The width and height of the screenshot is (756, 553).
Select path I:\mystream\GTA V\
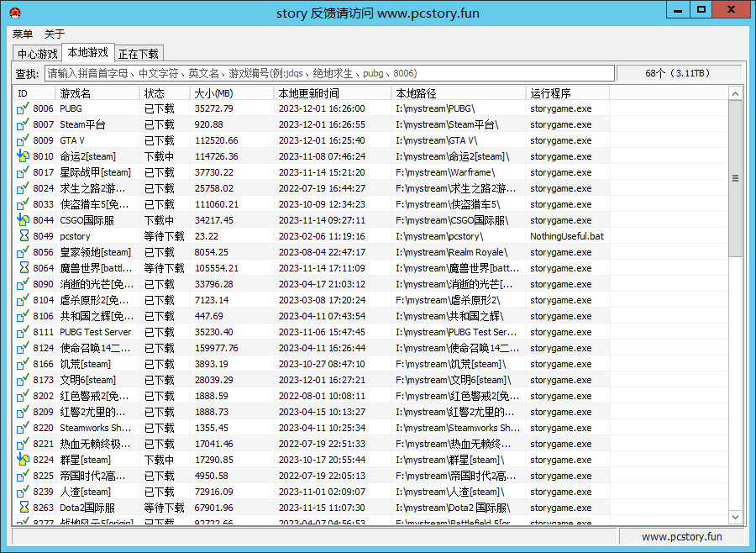436,140
